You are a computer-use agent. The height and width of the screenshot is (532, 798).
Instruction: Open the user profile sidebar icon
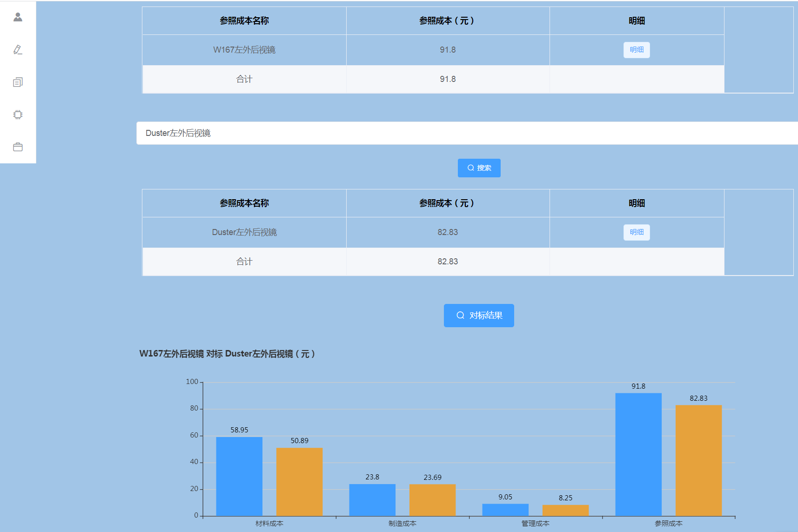(18, 17)
